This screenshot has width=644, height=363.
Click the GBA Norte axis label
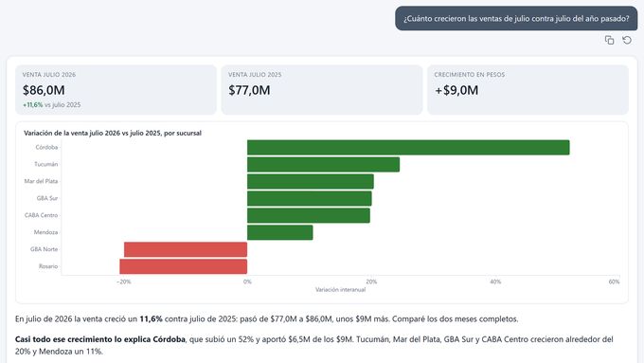click(44, 249)
